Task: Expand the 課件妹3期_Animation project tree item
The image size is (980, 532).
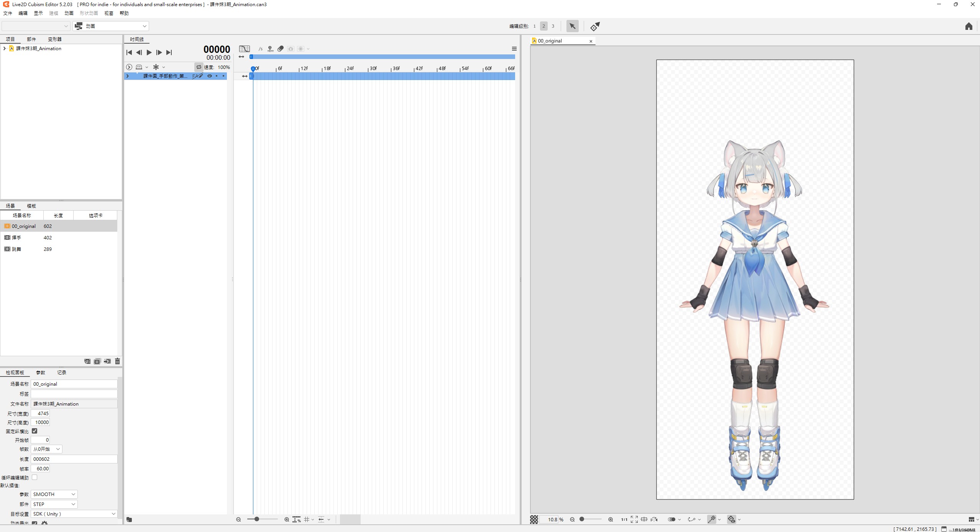Action: (5, 49)
